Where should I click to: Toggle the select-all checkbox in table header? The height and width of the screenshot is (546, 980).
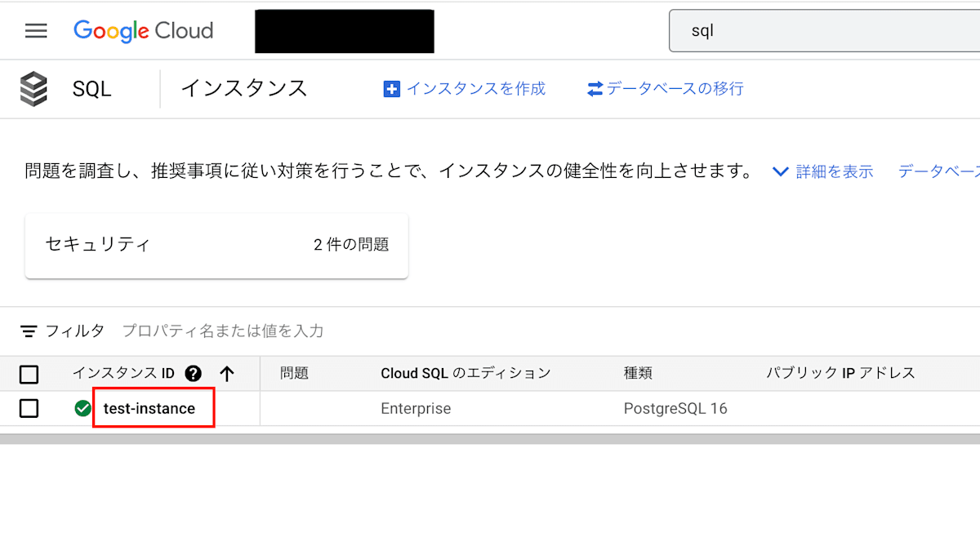point(29,375)
